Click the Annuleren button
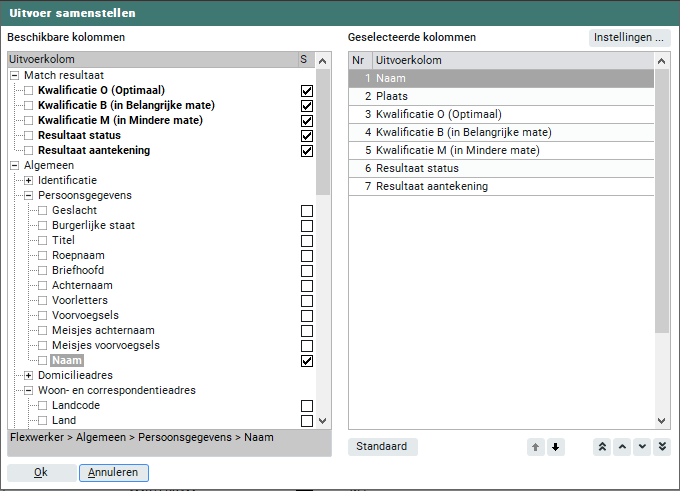The height and width of the screenshot is (491, 680). point(114,473)
